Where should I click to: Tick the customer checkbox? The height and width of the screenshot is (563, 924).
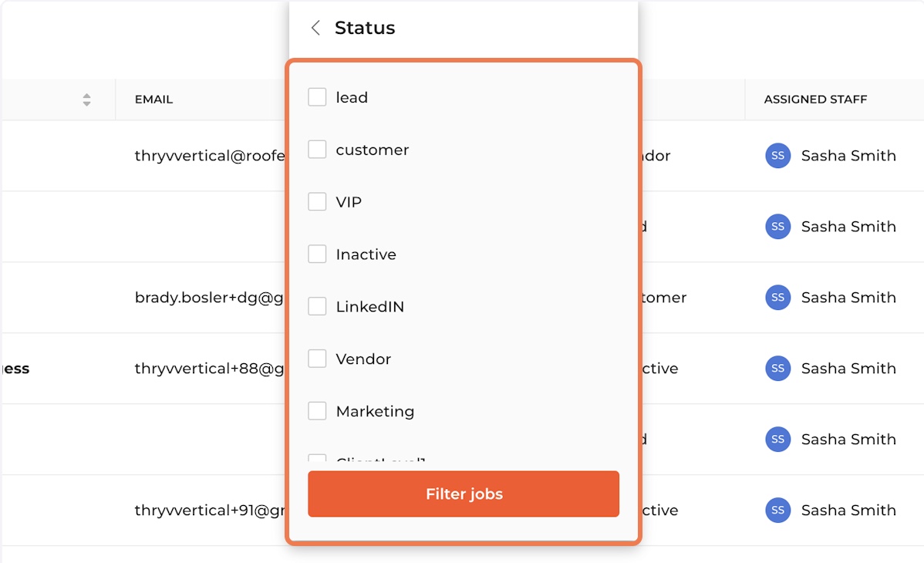317,149
